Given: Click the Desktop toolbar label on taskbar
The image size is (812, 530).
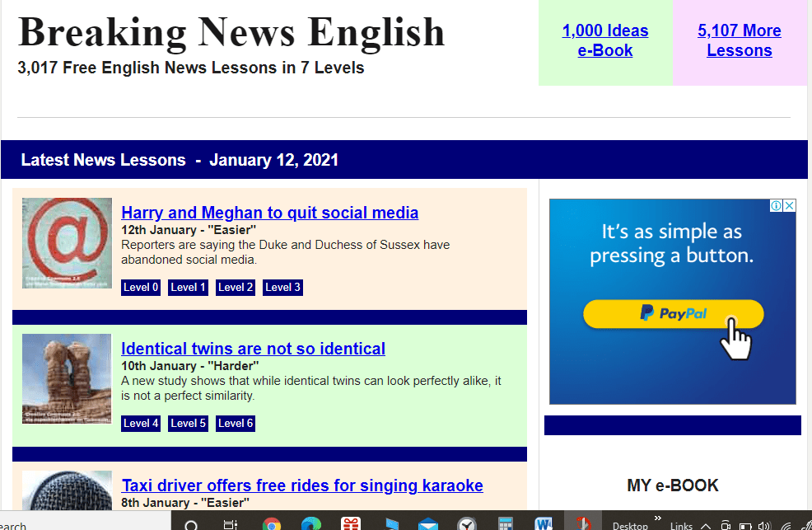Looking at the screenshot, I should 630,525.
